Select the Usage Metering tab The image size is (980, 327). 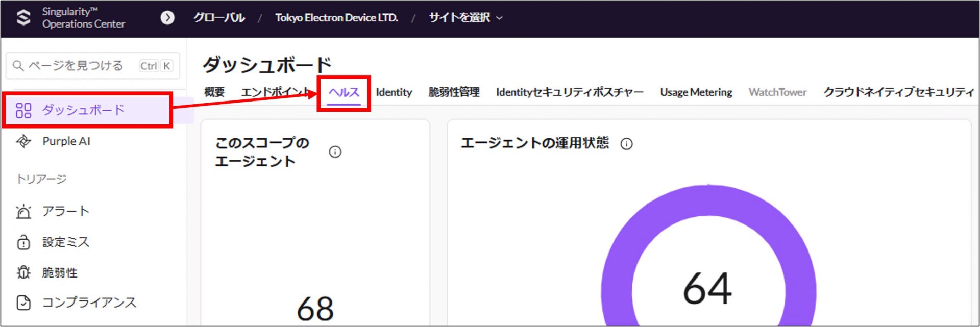click(x=696, y=92)
